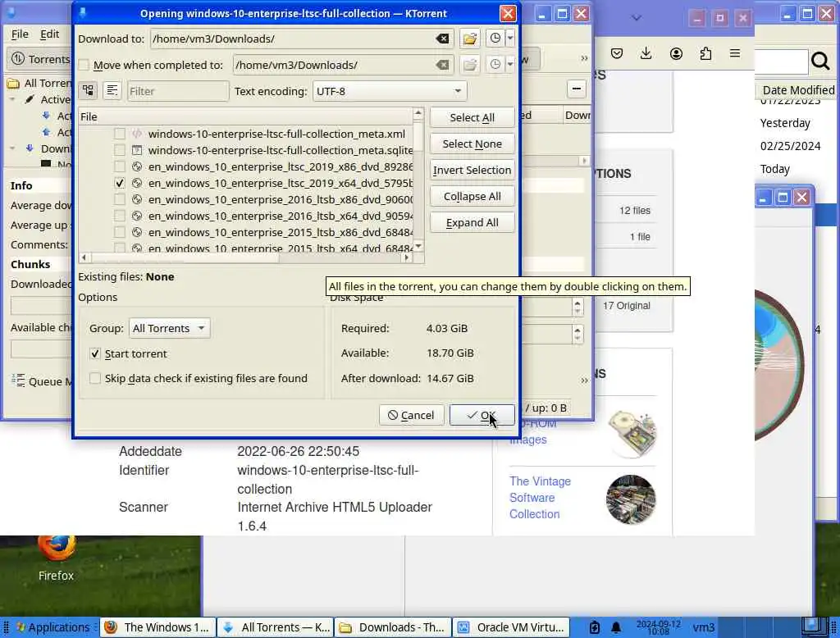Collapse the Active group in KTorrent sidebar

point(12,100)
